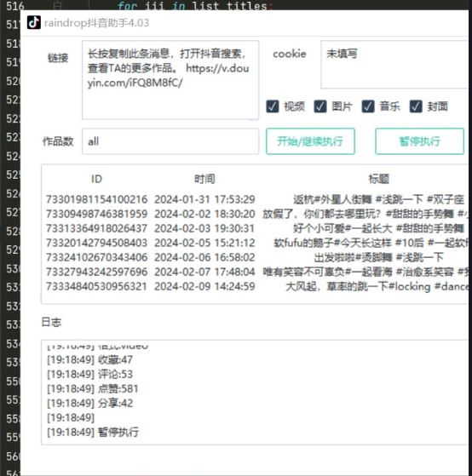
Task: Click title starting with 大风起，草率的跳一下
Action: (x=377, y=287)
